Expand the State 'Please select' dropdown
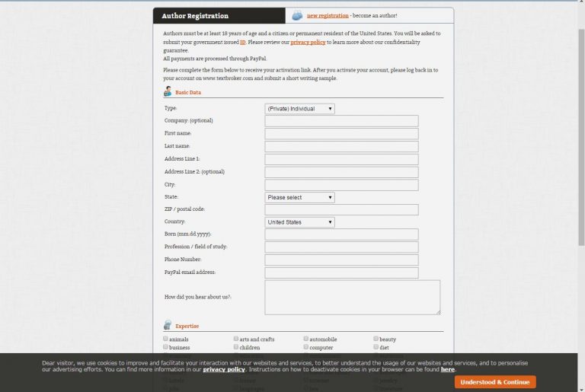Screen dimensions: 585x392 299,197
